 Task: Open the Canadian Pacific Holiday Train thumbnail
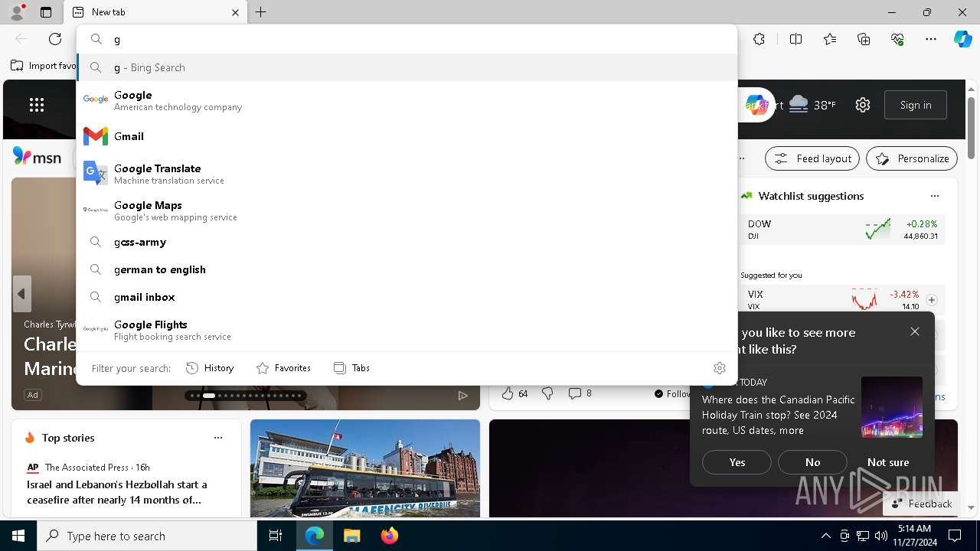(892, 407)
